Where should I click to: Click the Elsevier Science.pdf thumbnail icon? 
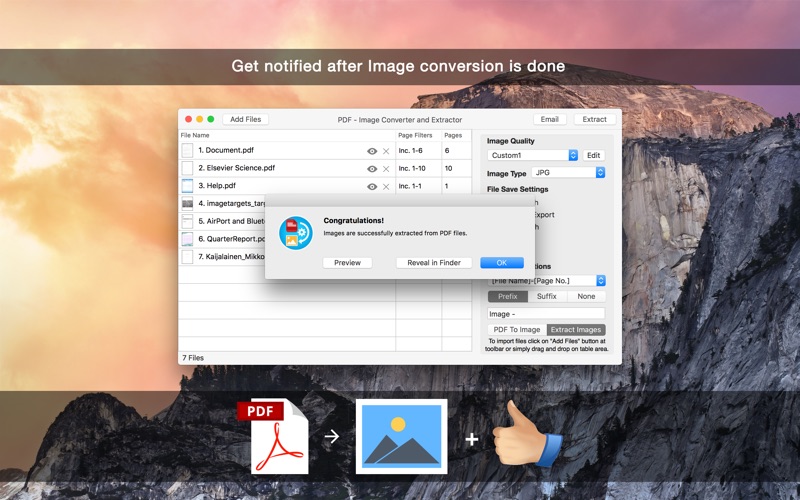point(188,168)
